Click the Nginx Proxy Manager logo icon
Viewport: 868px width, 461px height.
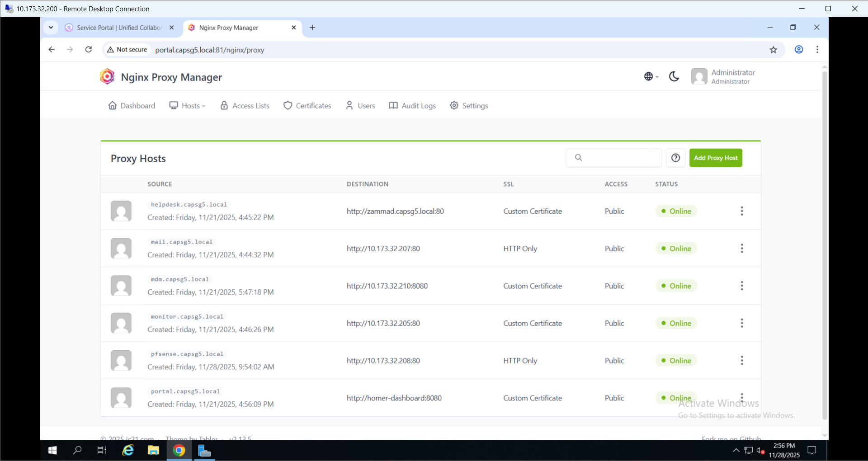(107, 77)
